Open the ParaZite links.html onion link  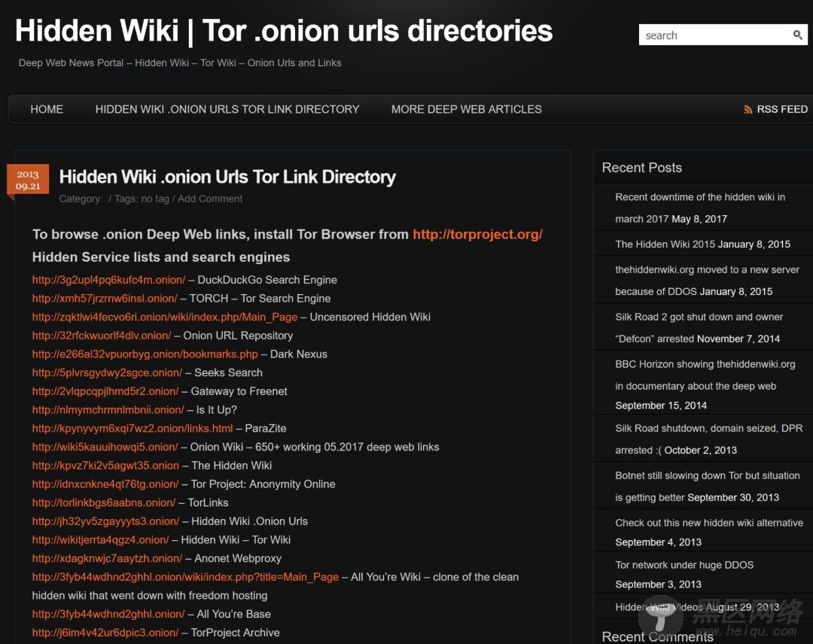pyautogui.click(x=132, y=428)
